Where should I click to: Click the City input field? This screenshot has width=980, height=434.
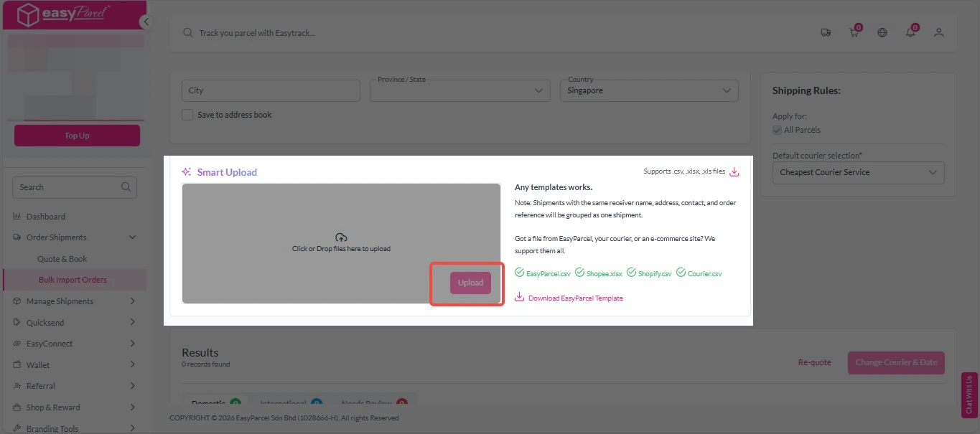[271, 91]
